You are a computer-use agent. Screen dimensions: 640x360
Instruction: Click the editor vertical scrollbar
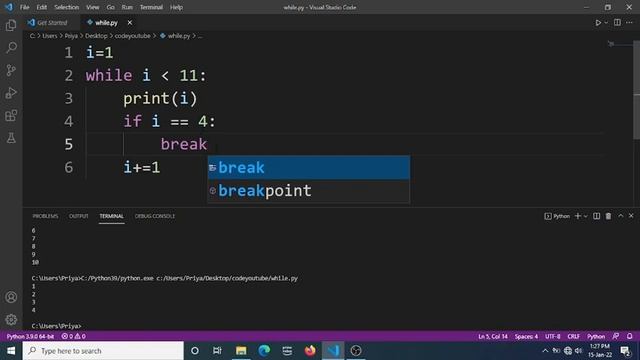(x=636, y=90)
